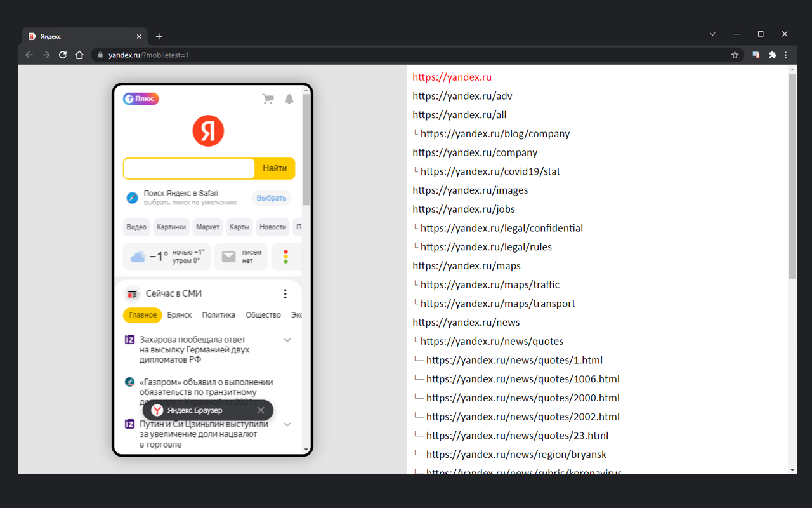Select https://yandex.ru/news/region/bryansk entry
The width and height of the screenshot is (812, 508).
(516, 455)
